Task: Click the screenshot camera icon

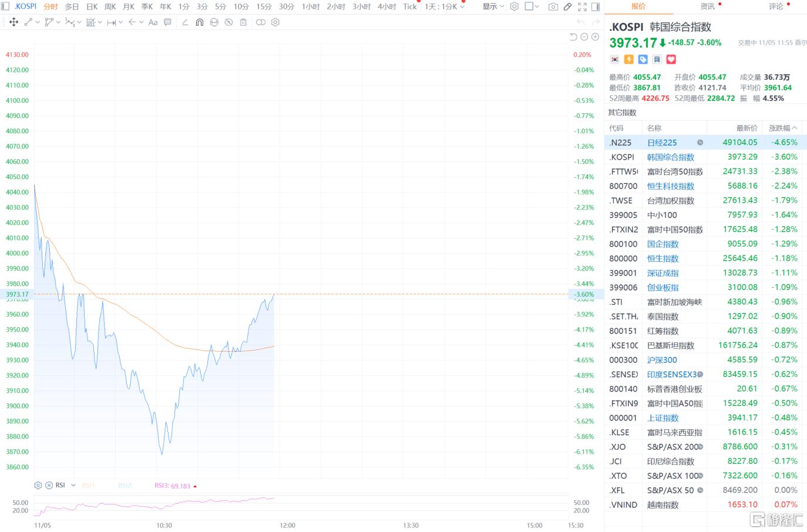Action: 553,6
